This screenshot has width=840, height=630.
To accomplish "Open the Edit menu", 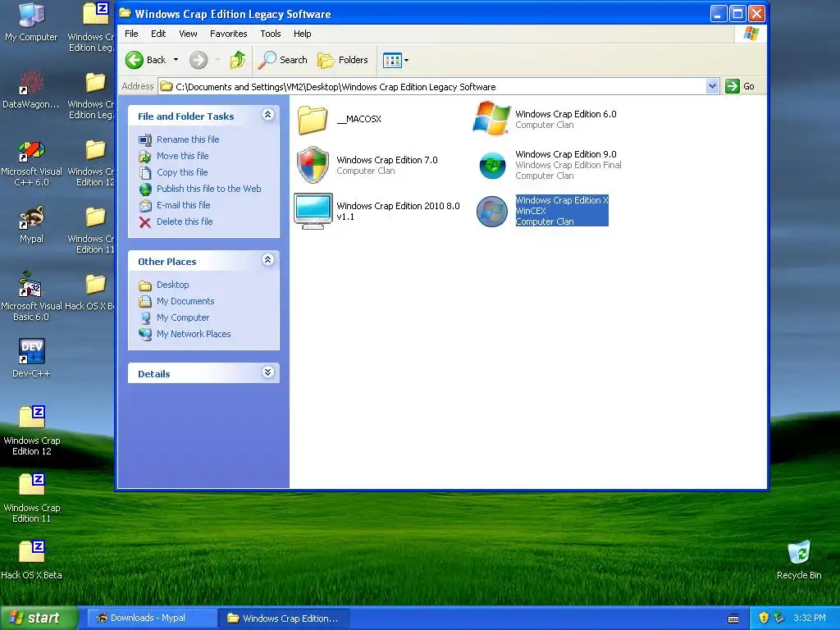I will coord(158,34).
